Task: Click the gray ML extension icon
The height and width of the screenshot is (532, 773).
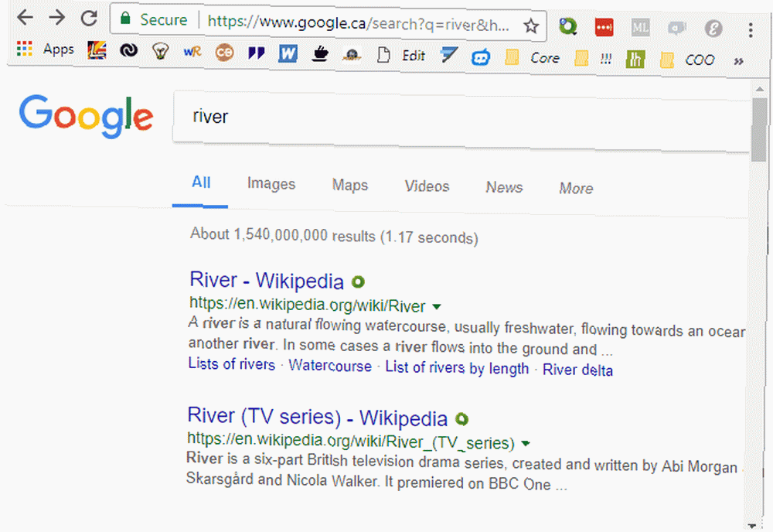Action: click(640, 28)
